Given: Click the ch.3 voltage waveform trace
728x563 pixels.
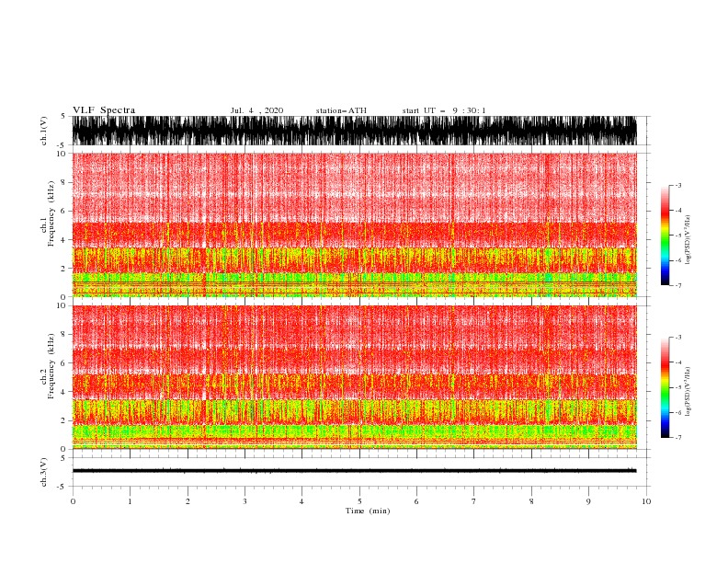Looking at the screenshot, I should tap(354, 471).
